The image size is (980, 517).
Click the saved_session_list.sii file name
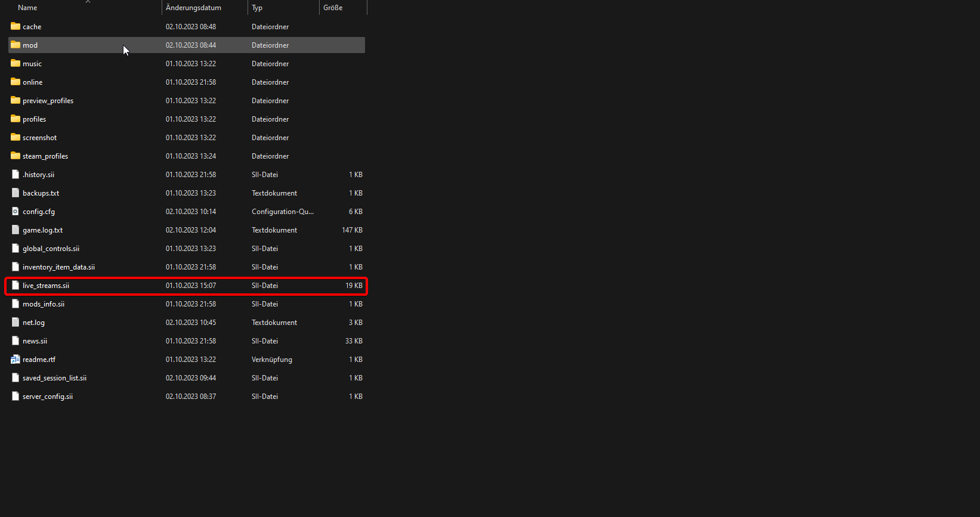pos(54,378)
